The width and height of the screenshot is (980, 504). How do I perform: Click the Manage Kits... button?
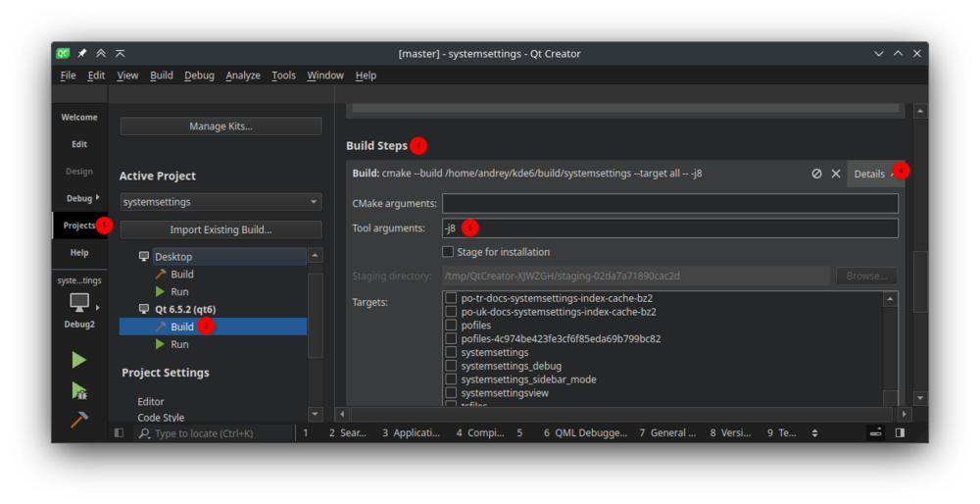(x=220, y=126)
